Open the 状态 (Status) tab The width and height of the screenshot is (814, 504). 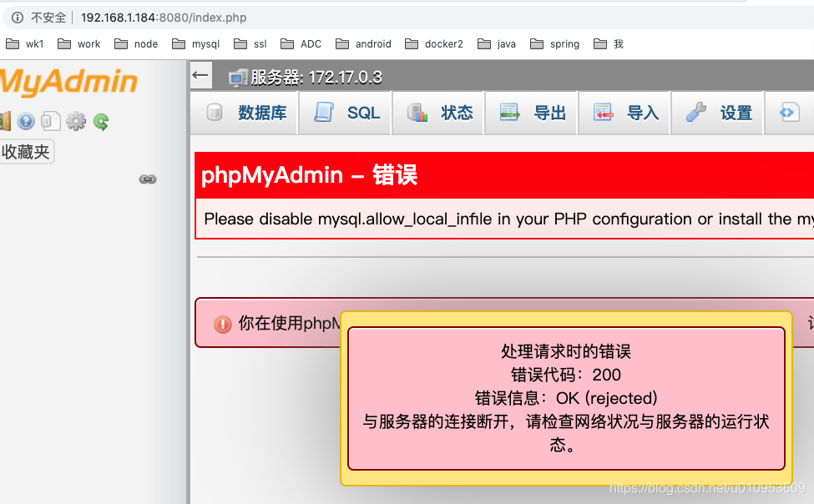pos(440,113)
